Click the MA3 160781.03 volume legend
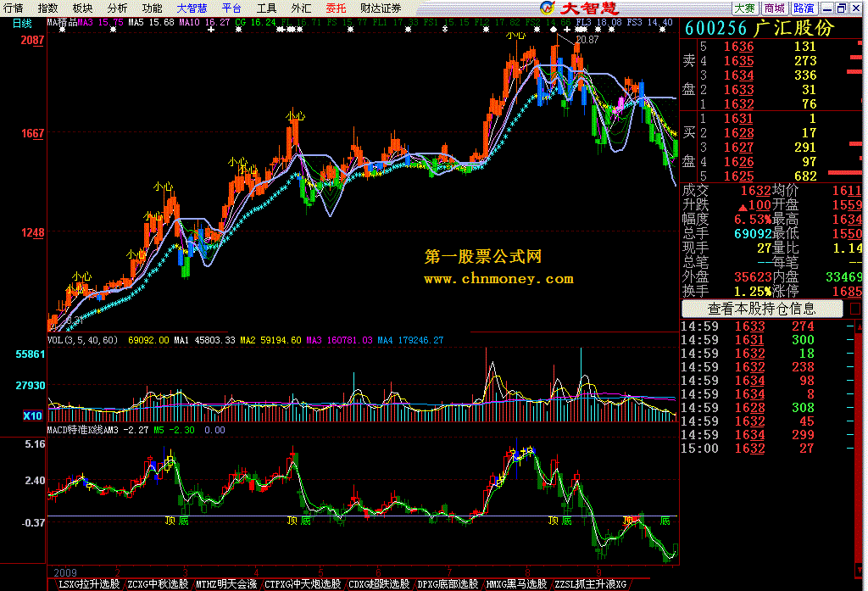The height and width of the screenshot is (591, 868). 339,340
